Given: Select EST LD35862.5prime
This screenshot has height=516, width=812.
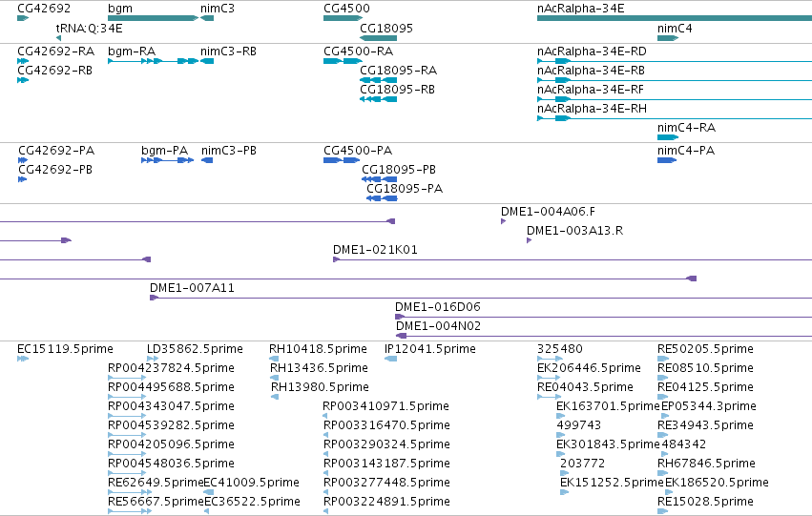Looking at the screenshot, I should (x=195, y=349).
